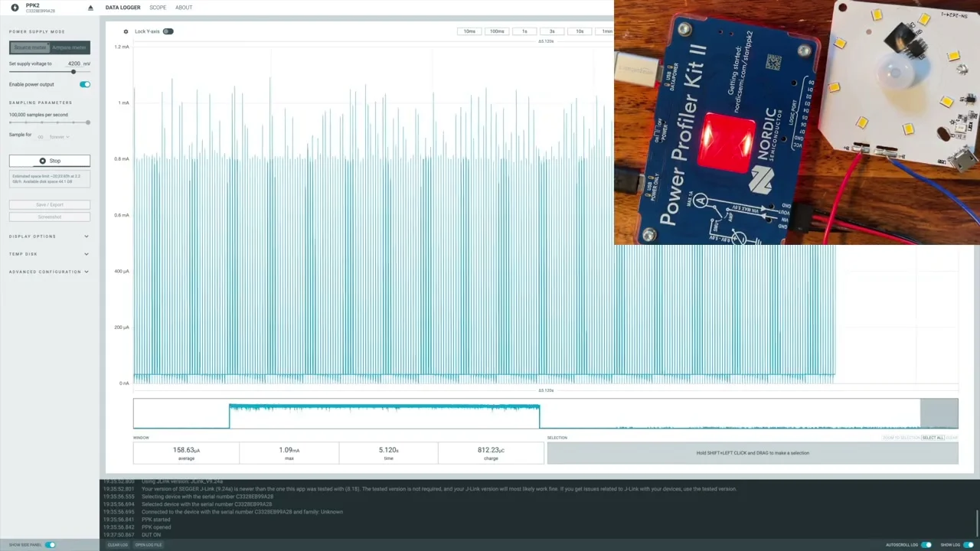Switch to the Scope tab
980x551 pixels.
(158, 8)
